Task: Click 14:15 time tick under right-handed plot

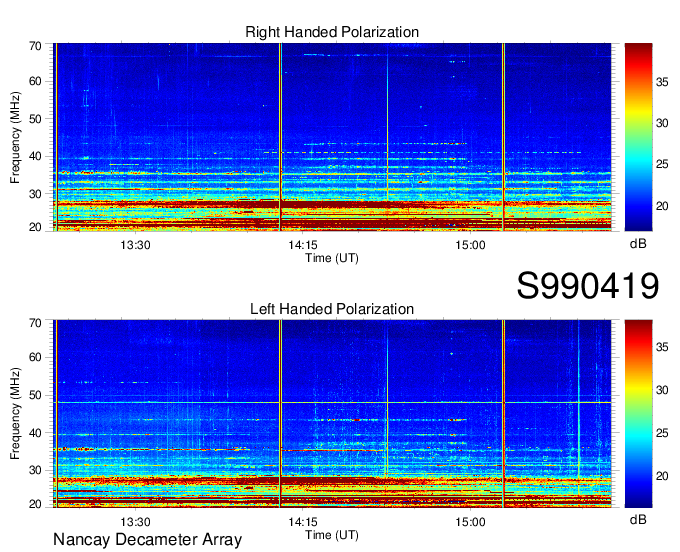Action: coord(303,245)
